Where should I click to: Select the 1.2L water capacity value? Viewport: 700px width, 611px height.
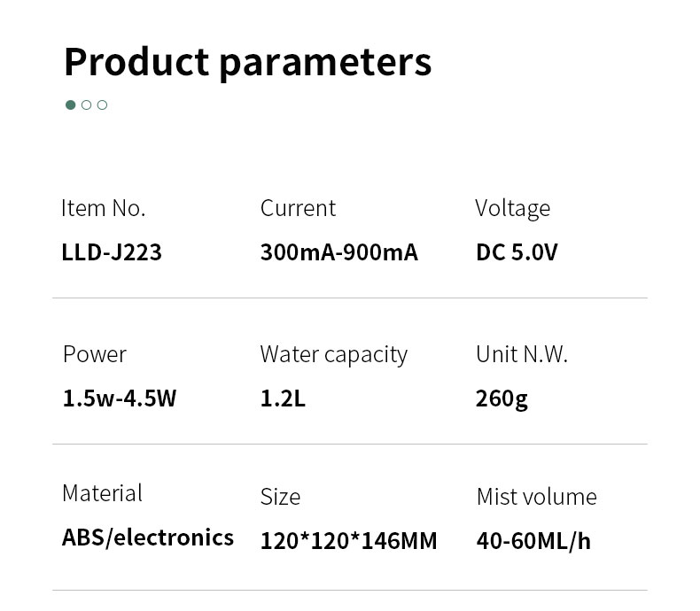(x=283, y=398)
